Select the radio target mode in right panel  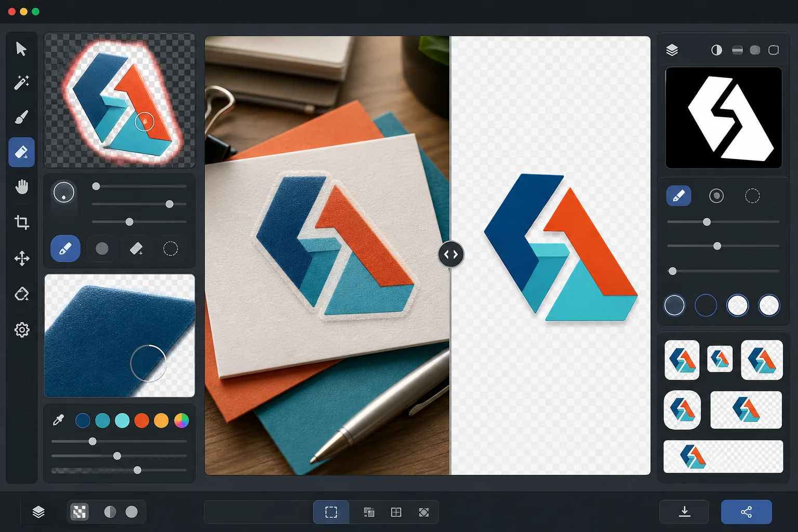(x=716, y=196)
